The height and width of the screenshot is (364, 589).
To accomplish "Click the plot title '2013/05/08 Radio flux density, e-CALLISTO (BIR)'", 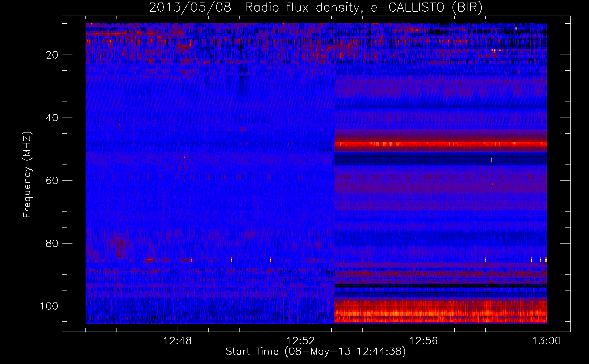I will point(316,7).
